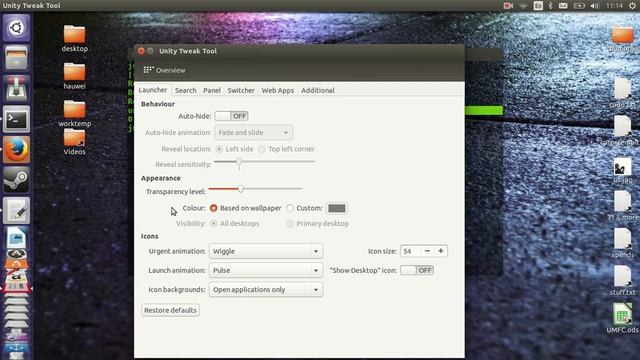Image resolution: width=640 pixels, height=360 pixels.
Task: Decrease icon size with minus button
Action: click(427, 251)
